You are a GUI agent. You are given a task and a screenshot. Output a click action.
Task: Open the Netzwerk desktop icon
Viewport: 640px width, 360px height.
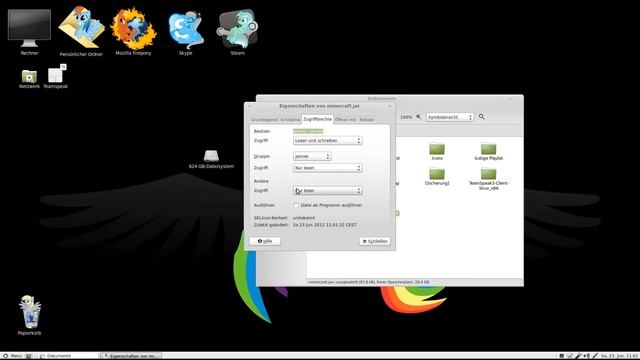point(29,78)
